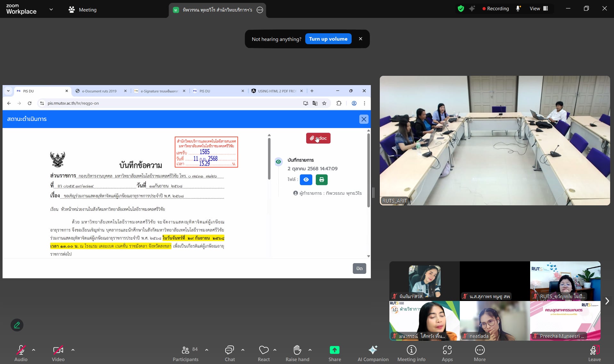The height and width of the screenshot is (364, 614).
Task: Click the annotation pencil icon
Action: pos(17,325)
